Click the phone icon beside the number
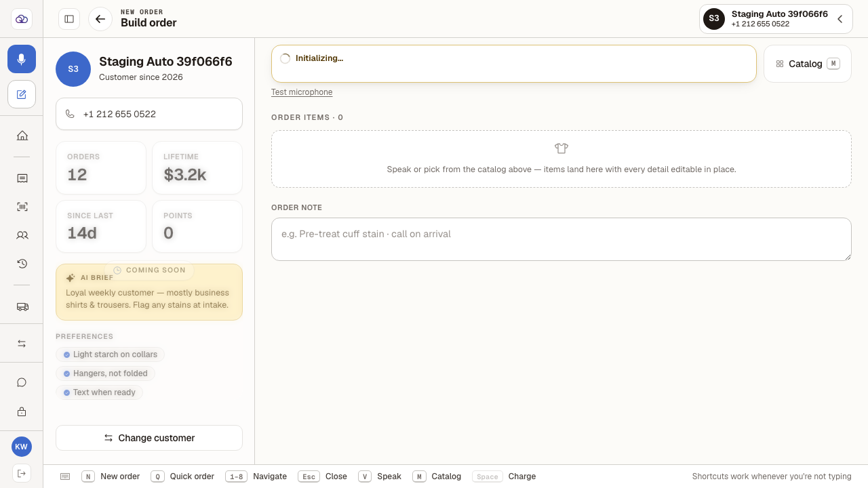 click(x=70, y=114)
